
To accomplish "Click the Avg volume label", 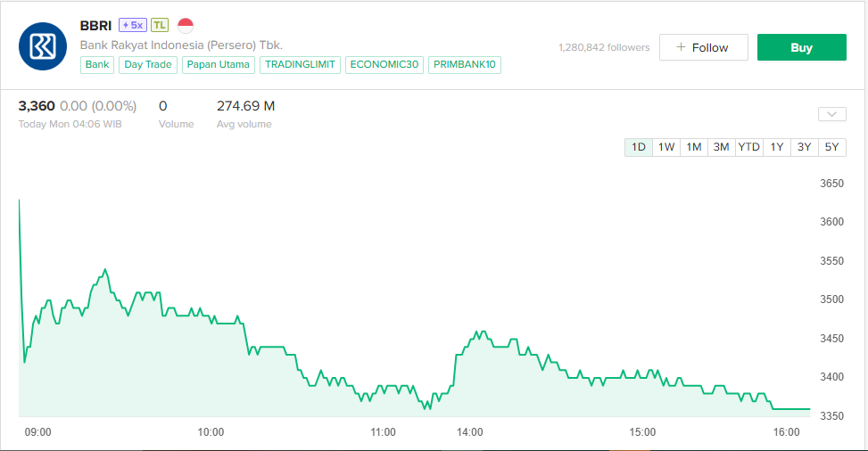I will coord(244,124).
